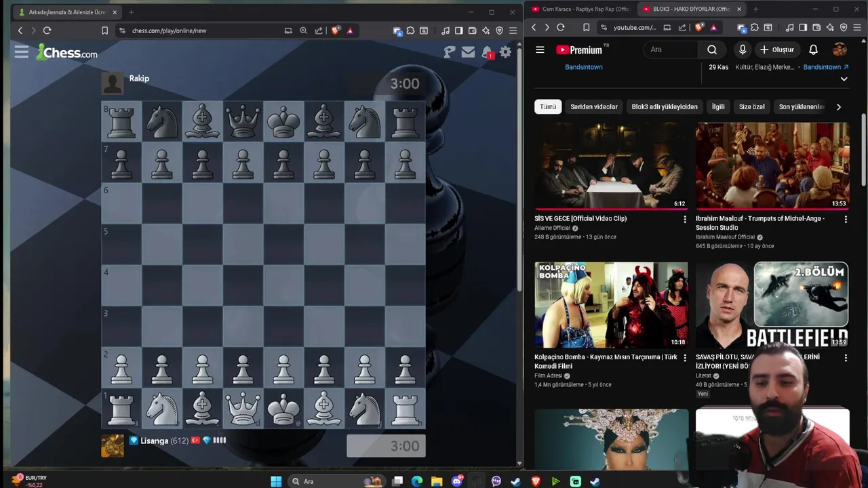Screen dimensions: 868x488
Task: Select Seriden videolar chip
Action: (594, 106)
